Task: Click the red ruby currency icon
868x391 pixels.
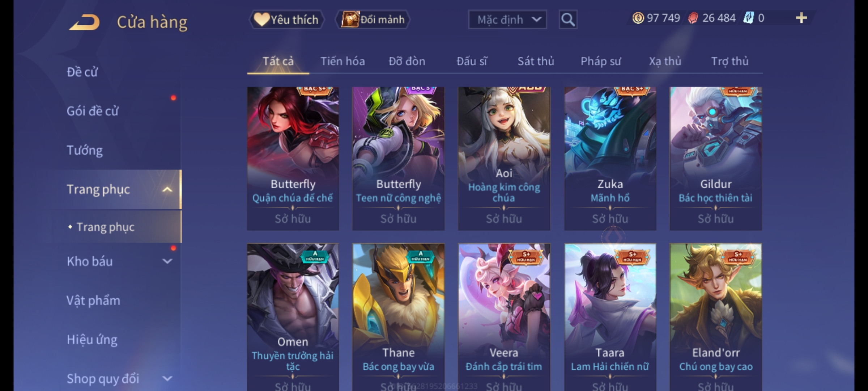Action: [x=693, y=18]
